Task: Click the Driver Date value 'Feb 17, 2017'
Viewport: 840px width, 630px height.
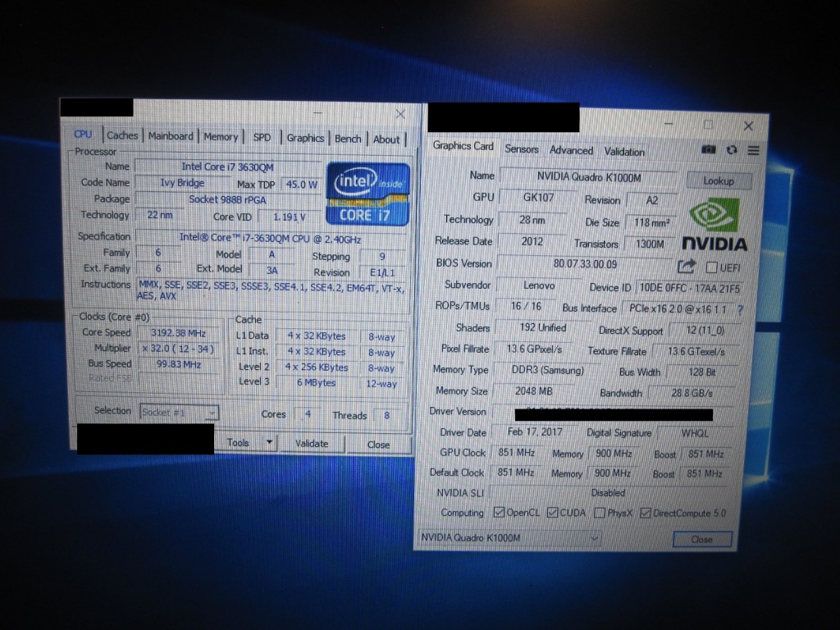Action: 535,431
